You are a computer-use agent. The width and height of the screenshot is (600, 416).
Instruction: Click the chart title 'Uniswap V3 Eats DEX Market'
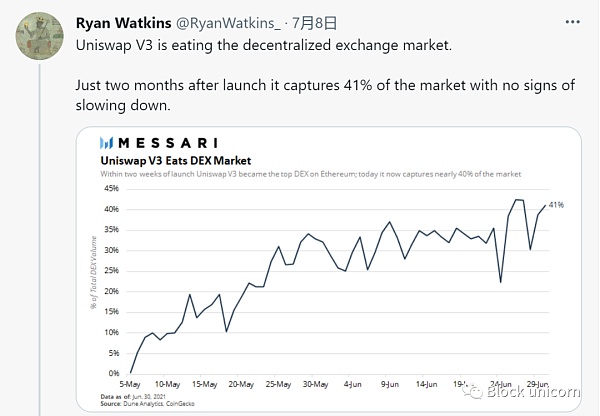[174, 160]
